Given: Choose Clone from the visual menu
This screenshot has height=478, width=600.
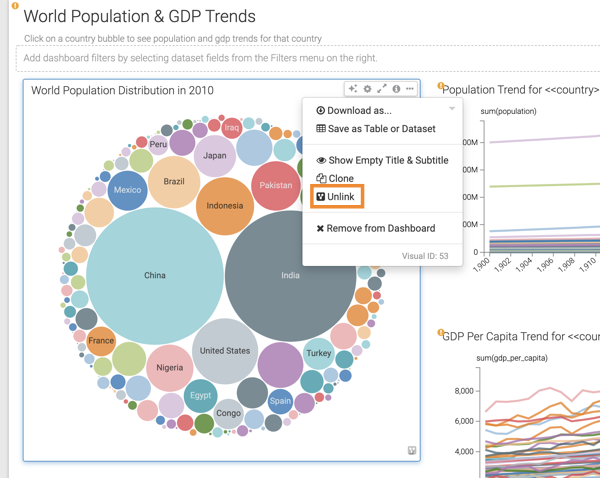Looking at the screenshot, I should point(335,178).
